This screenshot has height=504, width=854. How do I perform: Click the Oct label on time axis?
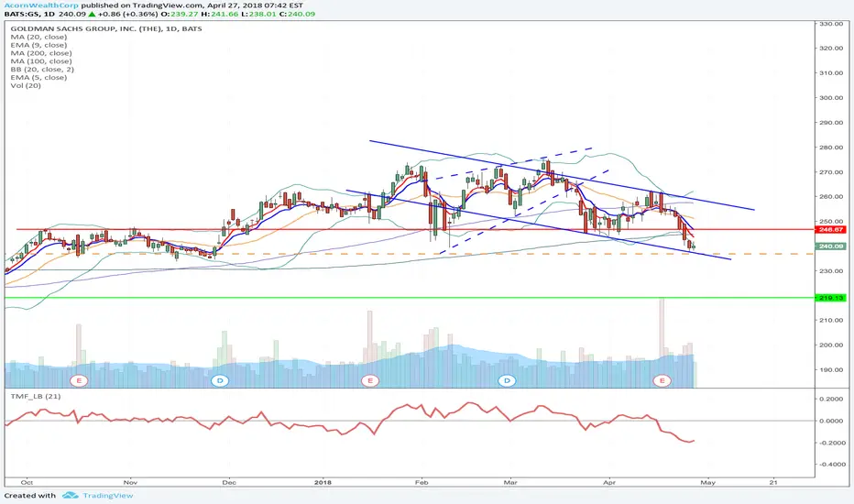pyautogui.click(x=27, y=482)
